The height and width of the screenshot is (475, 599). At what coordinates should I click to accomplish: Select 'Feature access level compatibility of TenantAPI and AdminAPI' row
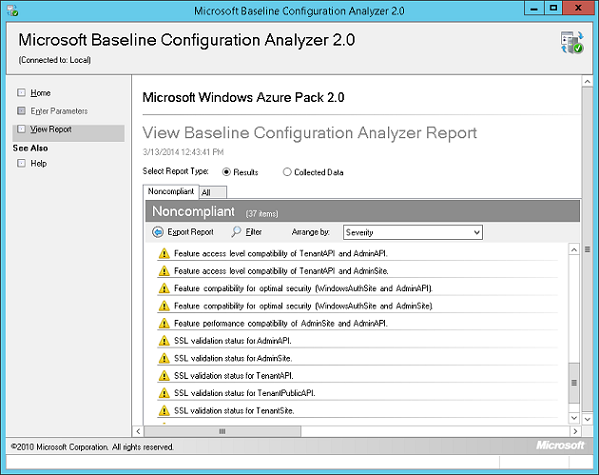[x=357, y=253]
